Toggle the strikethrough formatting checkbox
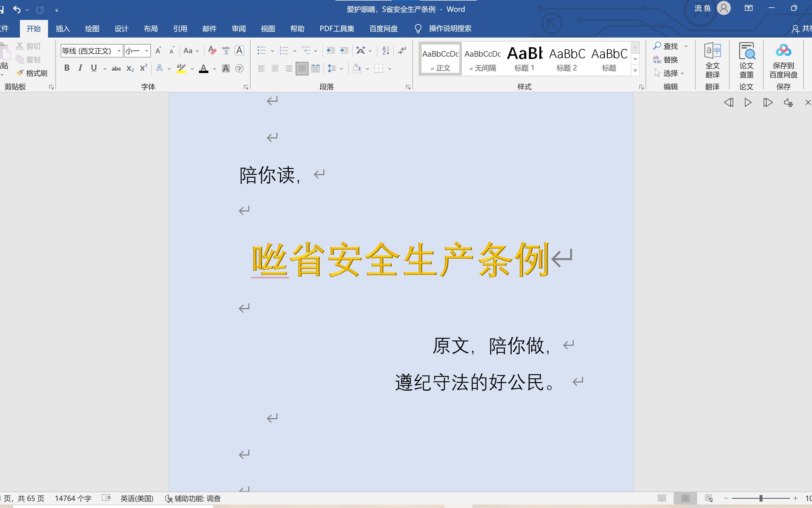Image resolution: width=812 pixels, height=508 pixels. tap(116, 68)
